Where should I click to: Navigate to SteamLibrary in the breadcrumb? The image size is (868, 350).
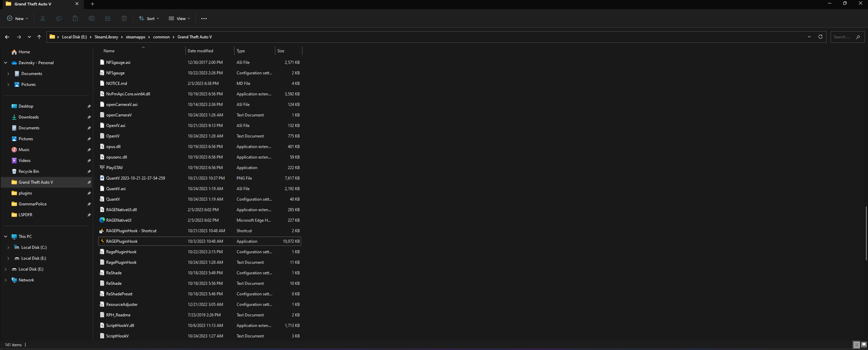[x=106, y=37]
